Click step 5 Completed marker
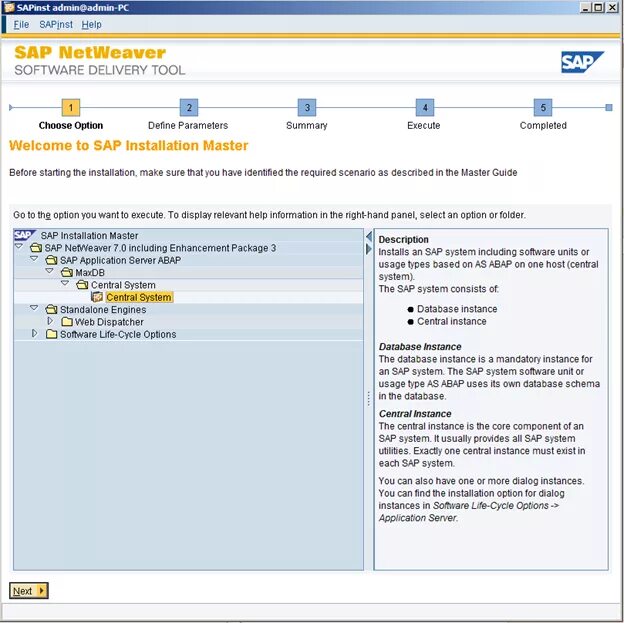This screenshot has height=623, width=624. 543,107
